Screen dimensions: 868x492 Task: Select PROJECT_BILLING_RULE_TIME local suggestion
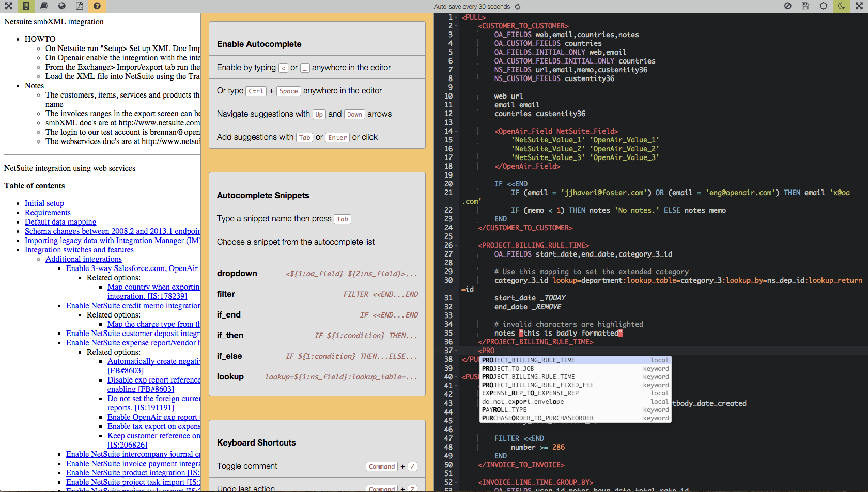[575, 360]
